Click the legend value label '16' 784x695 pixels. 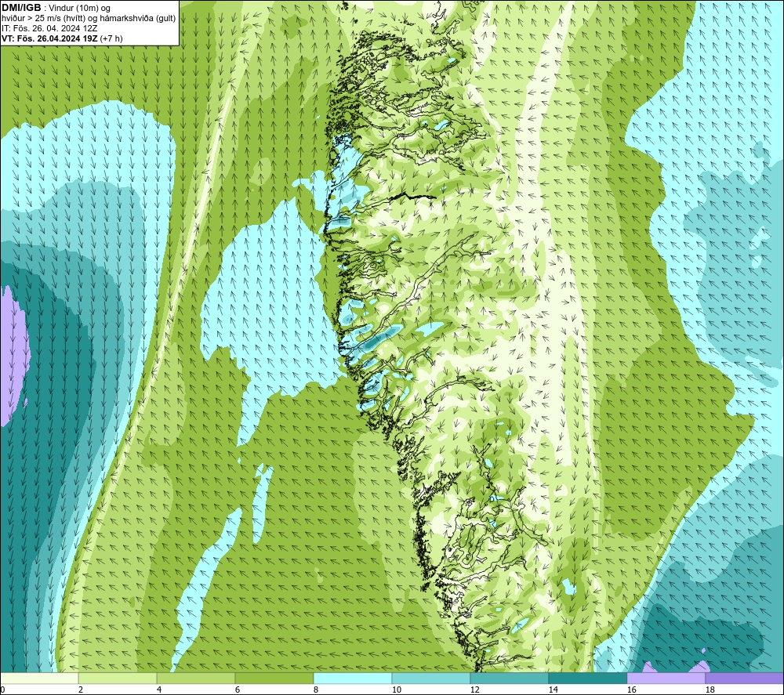pos(631,690)
